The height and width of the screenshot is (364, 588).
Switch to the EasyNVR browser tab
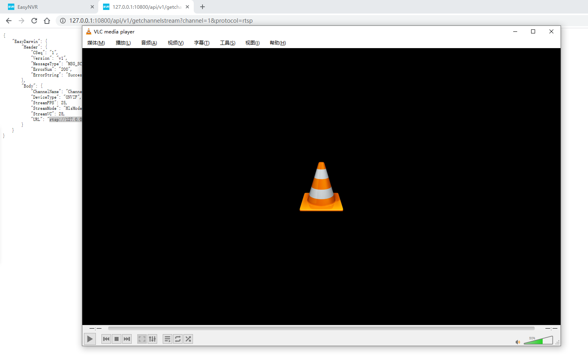[x=50, y=7]
